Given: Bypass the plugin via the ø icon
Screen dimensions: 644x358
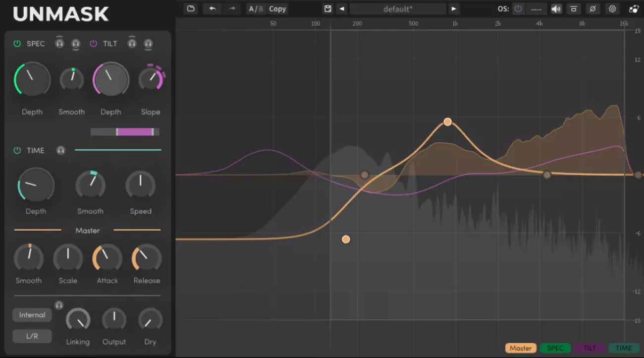Looking at the screenshot, I should click(x=592, y=8).
